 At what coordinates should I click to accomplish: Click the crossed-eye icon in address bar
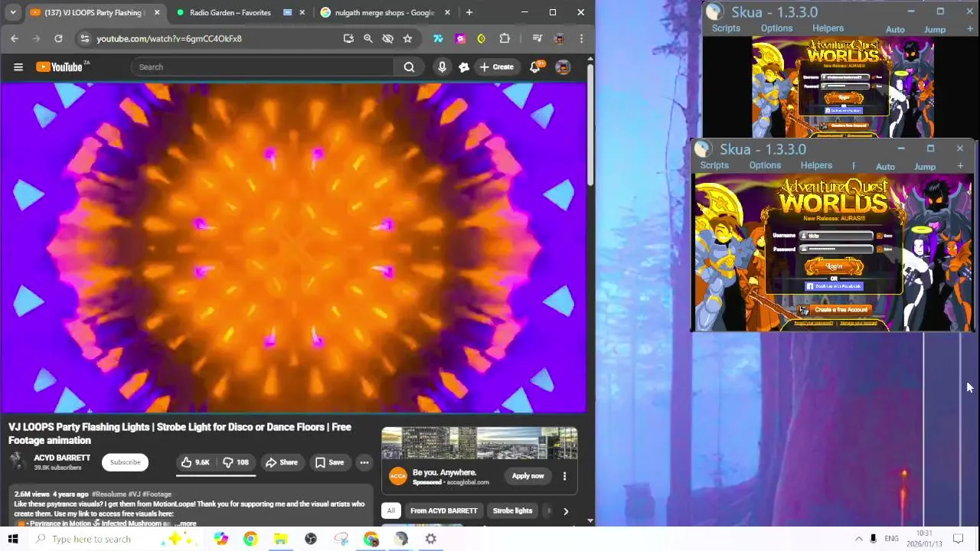point(387,38)
